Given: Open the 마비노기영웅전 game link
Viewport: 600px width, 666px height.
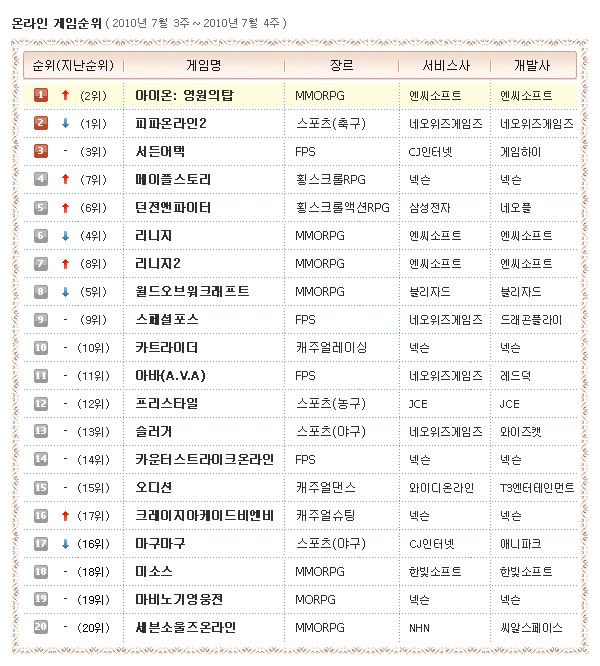Looking at the screenshot, I should click(179, 599).
